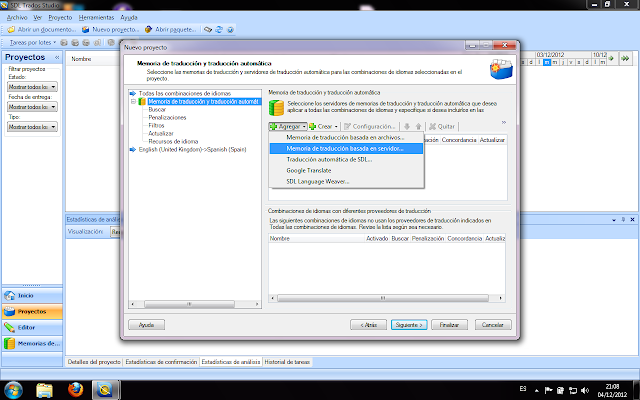This screenshot has height=400, width=640.
Task: Click the Cancelar button
Action: tap(493, 325)
